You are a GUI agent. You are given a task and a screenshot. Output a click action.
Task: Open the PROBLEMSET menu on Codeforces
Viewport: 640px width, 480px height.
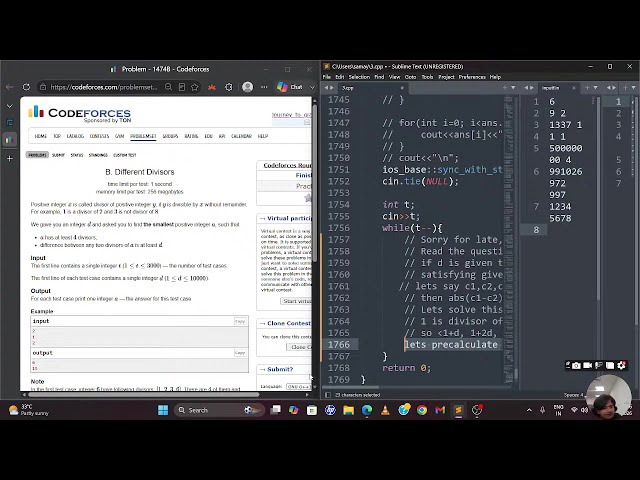pos(143,136)
